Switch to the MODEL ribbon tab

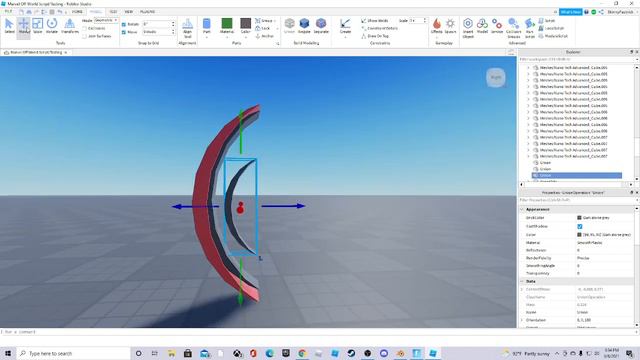96,12
